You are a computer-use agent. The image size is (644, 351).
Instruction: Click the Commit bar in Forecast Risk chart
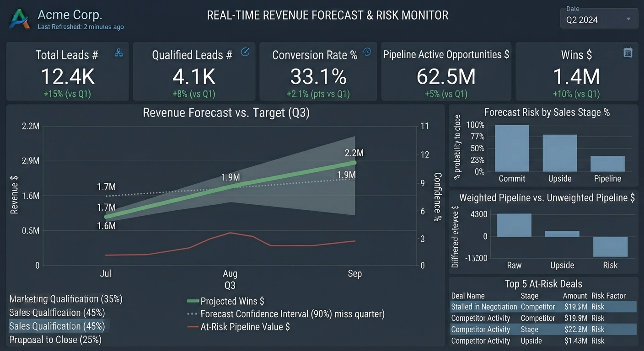512,148
